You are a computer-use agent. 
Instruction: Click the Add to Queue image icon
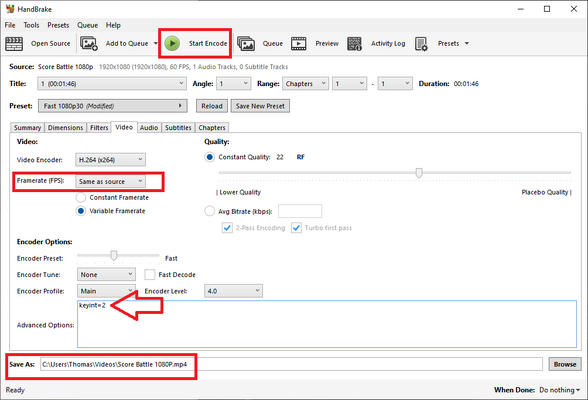89,43
